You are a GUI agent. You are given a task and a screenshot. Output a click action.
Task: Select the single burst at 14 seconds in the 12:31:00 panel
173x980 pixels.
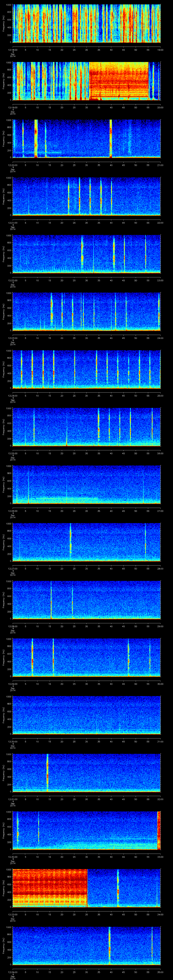point(47,772)
